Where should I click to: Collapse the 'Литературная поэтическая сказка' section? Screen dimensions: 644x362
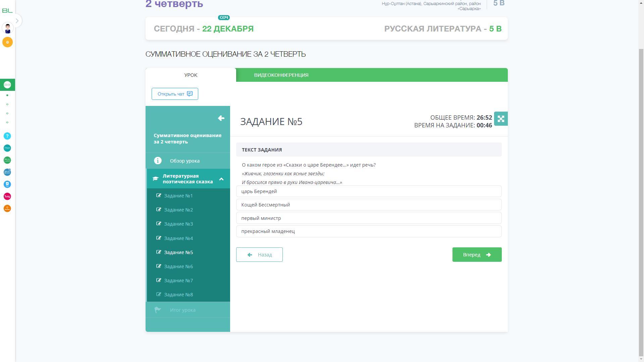(x=221, y=179)
